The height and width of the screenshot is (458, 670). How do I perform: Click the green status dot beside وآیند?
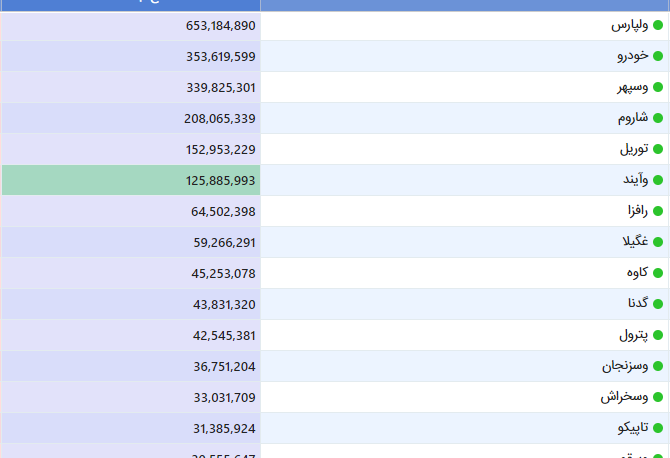click(658, 180)
